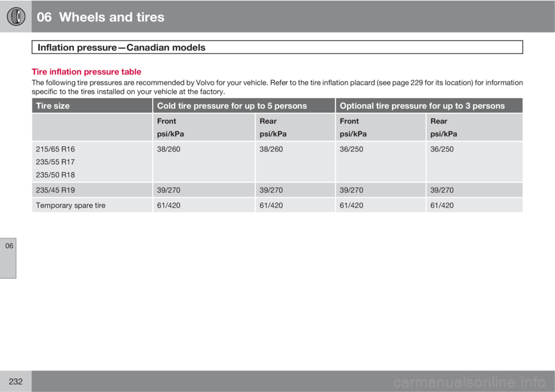555x392 pixels.
Task: Click the 'Inflation pressure—Canadian models' section heading
Action: point(121,47)
